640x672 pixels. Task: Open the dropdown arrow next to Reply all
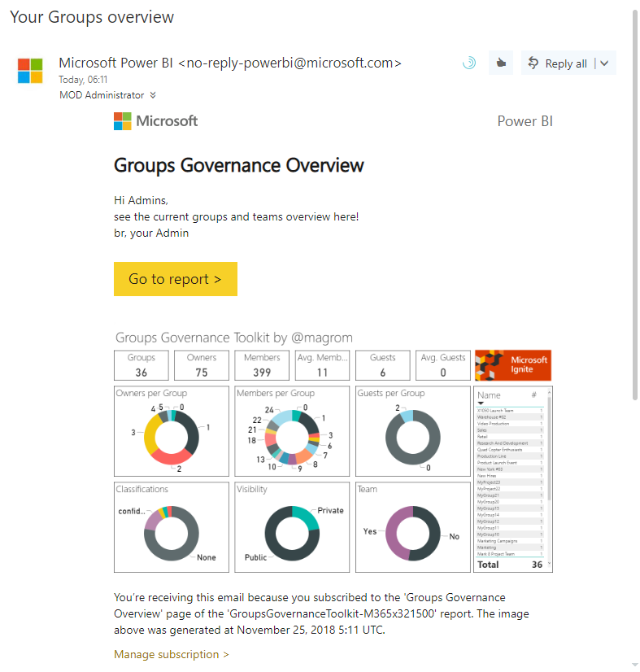pos(604,63)
